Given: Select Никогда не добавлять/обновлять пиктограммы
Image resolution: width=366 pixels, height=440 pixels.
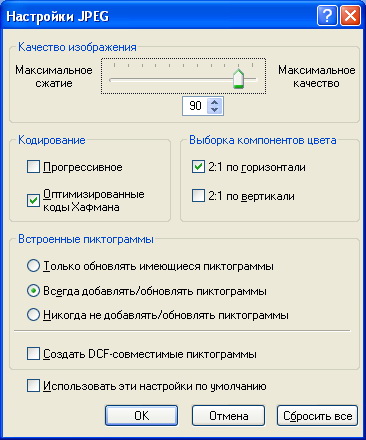Looking at the screenshot, I should [33, 315].
